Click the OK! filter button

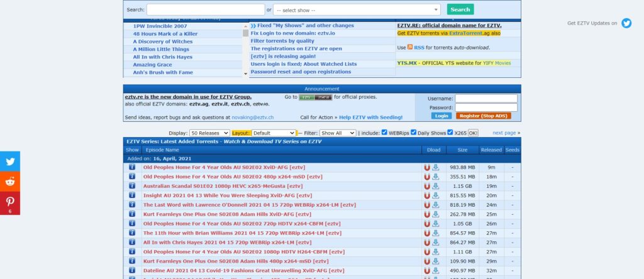tap(473, 133)
